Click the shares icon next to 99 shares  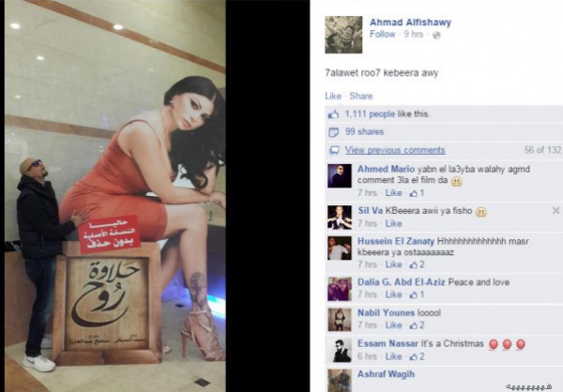[333, 132]
